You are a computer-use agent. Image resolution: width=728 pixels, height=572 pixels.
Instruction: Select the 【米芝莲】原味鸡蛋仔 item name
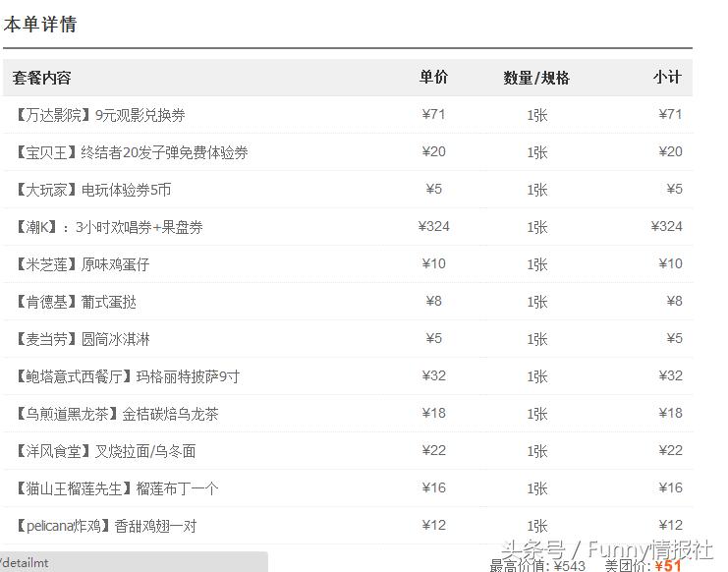tap(83, 264)
